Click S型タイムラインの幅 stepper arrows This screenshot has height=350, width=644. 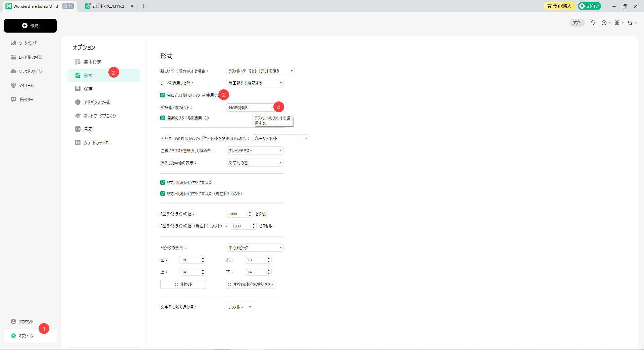(250, 214)
